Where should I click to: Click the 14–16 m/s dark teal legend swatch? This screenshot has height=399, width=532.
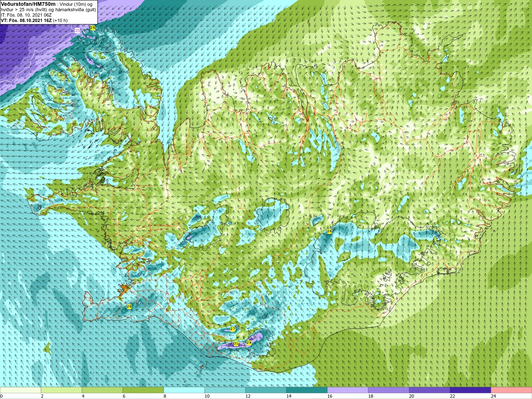tap(307, 390)
